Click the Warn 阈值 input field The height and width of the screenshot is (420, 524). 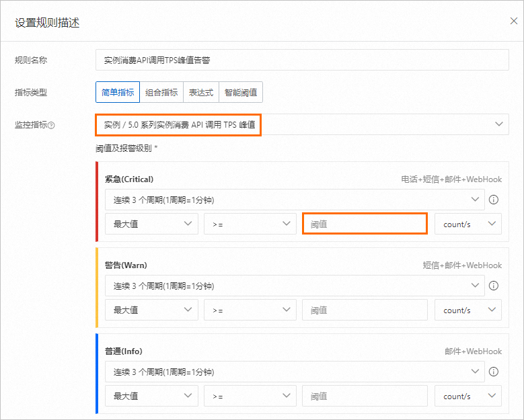coord(365,310)
